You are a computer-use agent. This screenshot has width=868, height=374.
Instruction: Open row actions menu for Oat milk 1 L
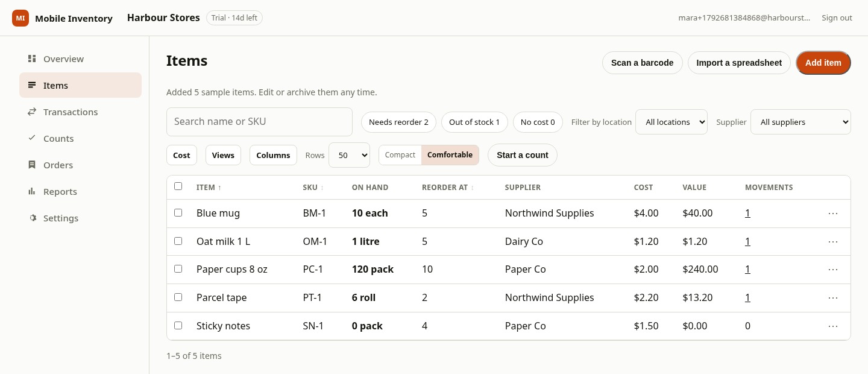tap(833, 242)
